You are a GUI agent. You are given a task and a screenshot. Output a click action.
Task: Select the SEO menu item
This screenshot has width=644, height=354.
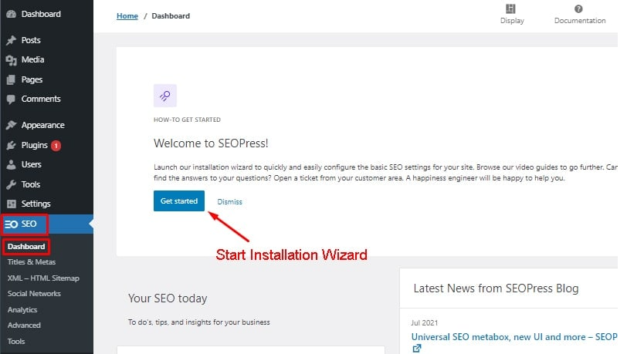tap(47, 224)
